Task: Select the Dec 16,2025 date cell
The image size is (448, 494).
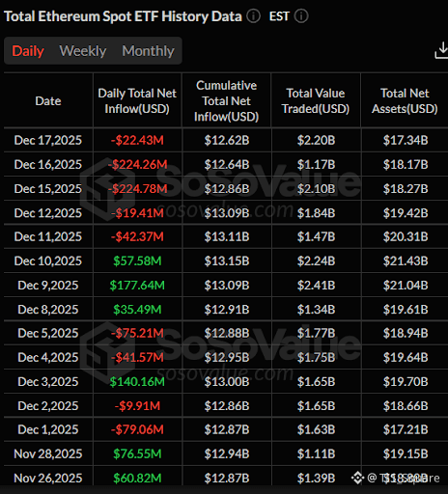Action: click(48, 164)
